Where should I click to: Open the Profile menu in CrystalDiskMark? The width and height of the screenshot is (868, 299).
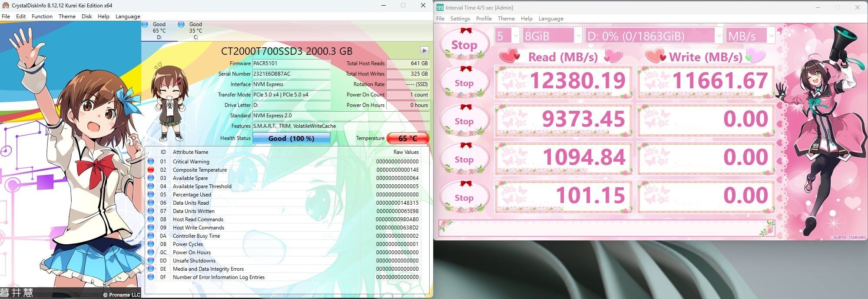click(484, 19)
